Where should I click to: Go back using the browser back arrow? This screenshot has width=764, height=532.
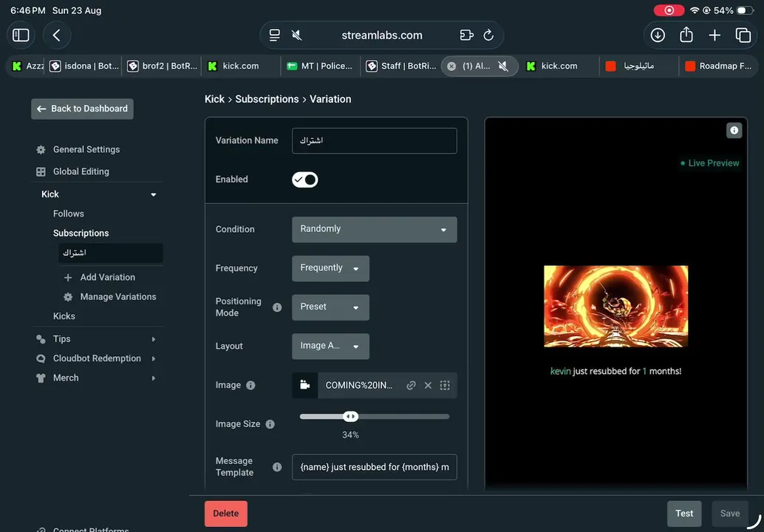point(56,35)
